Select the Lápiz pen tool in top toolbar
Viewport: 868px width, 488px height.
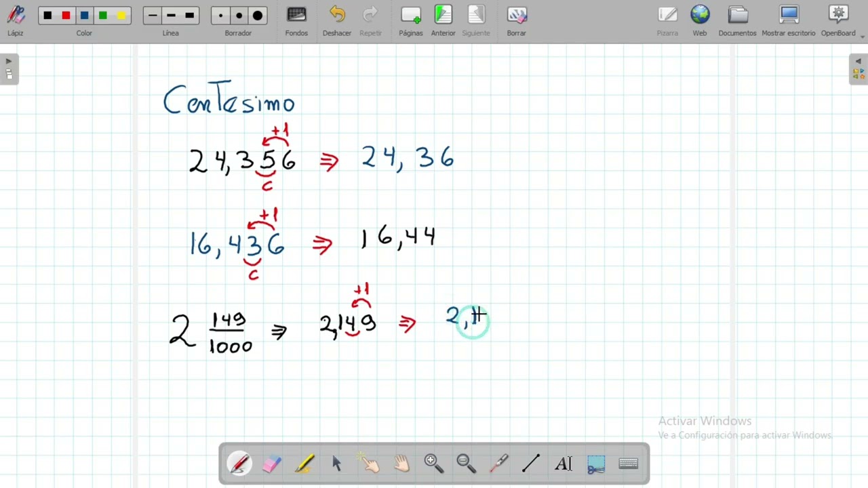[x=16, y=20]
